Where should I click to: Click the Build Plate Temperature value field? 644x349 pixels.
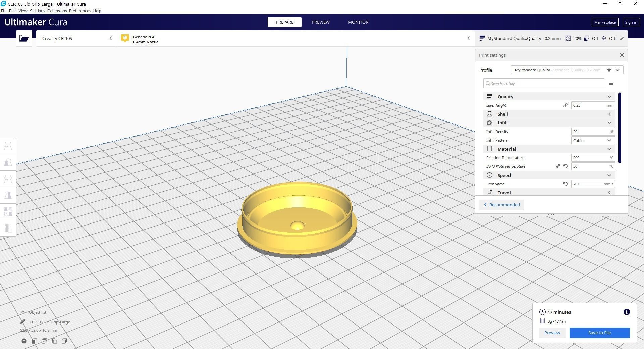click(593, 166)
